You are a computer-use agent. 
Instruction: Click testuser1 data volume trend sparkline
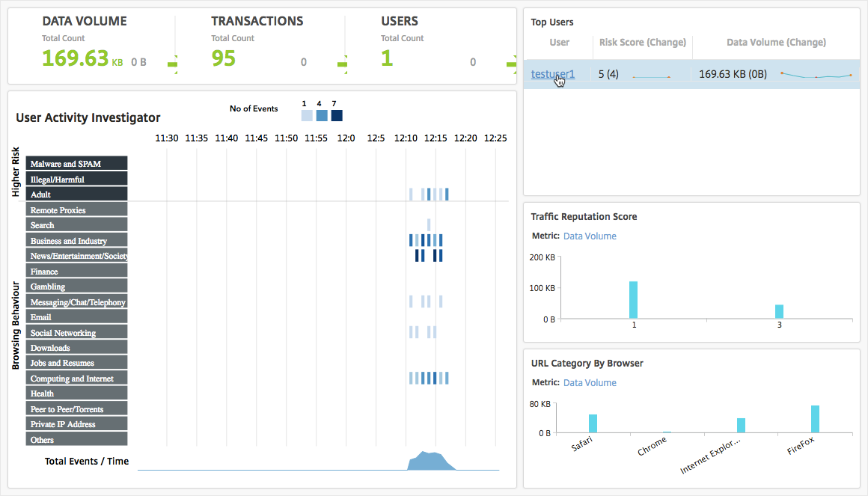click(816, 75)
